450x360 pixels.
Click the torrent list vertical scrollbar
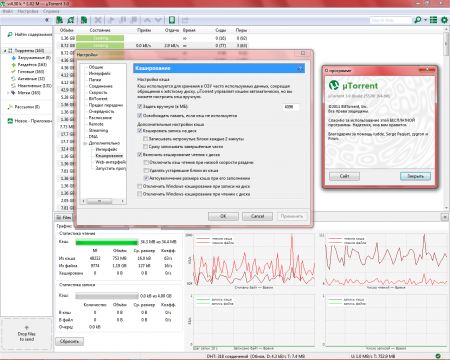click(446, 118)
